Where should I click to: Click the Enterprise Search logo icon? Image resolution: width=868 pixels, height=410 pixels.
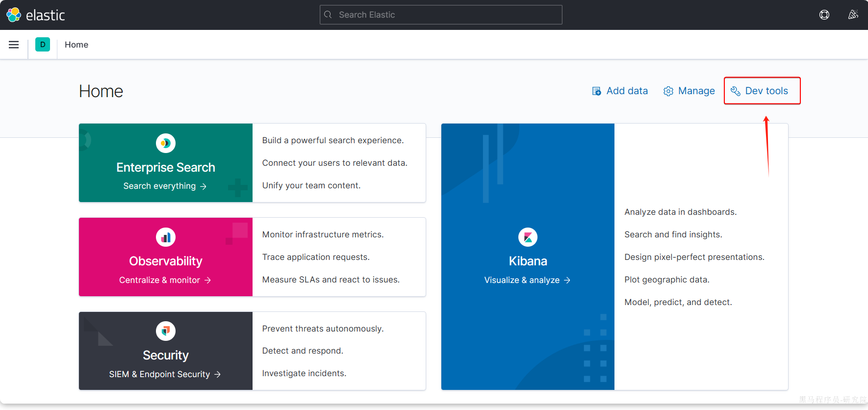(x=166, y=143)
